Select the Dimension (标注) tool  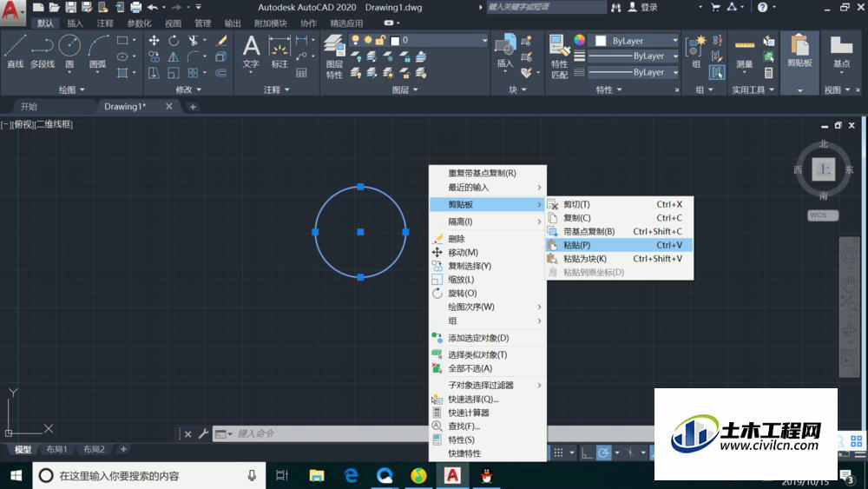279,51
